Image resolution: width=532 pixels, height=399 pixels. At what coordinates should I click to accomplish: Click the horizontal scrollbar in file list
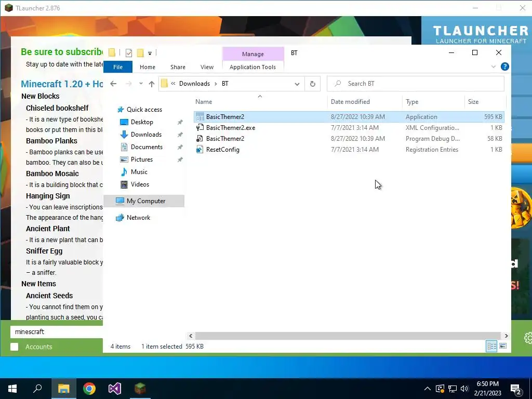coord(348,336)
